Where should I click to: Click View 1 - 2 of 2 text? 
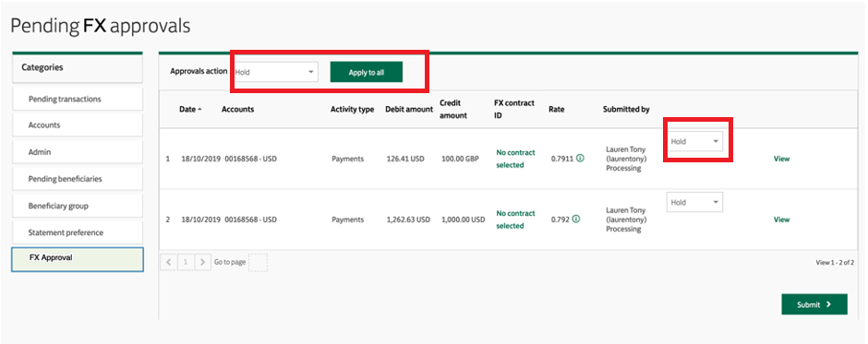[836, 263]
